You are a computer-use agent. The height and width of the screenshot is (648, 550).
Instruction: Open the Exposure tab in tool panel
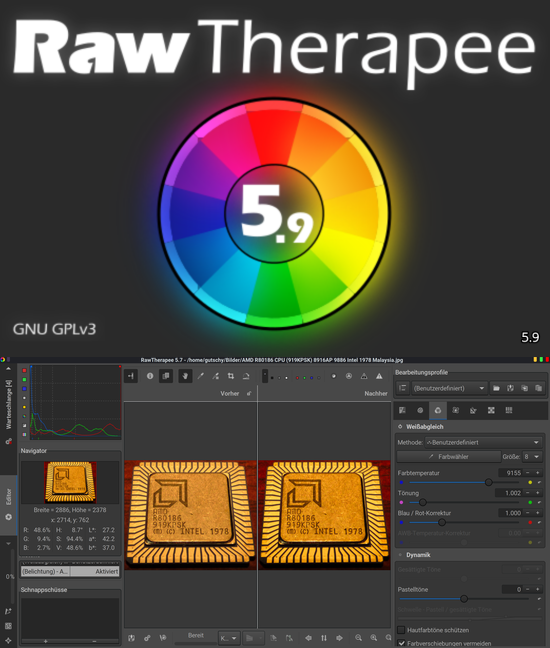click(x=402, y=410)
